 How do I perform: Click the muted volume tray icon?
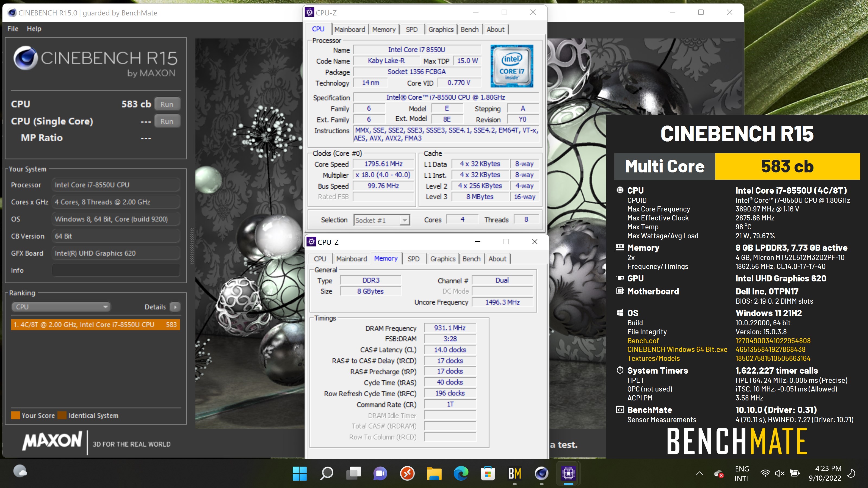click(780, 474)
